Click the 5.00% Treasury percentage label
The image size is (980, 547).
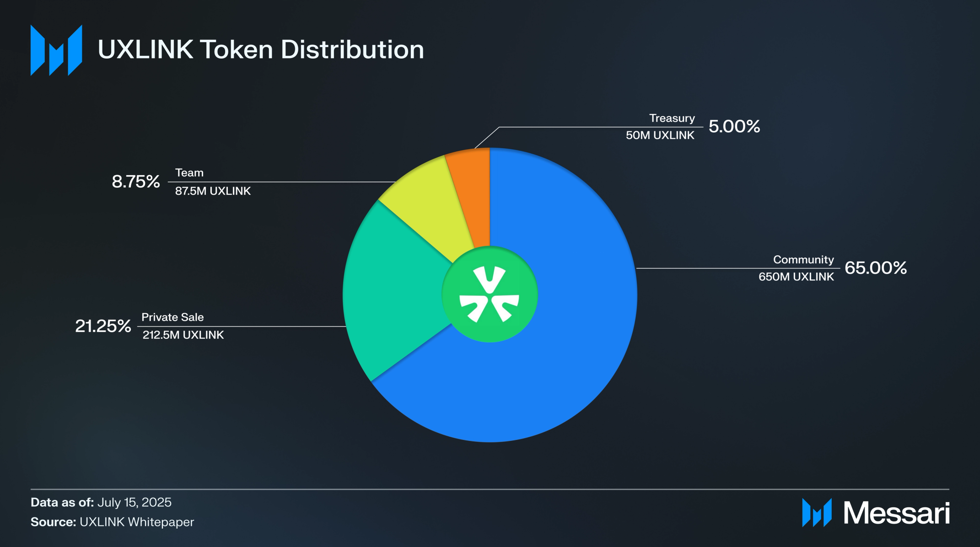click(x=734, y=127)
